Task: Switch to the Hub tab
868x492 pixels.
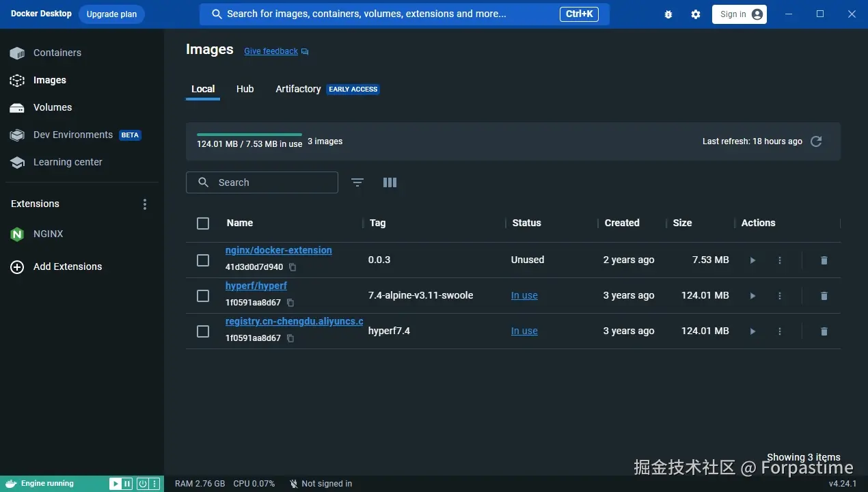Action: (245, 89)
